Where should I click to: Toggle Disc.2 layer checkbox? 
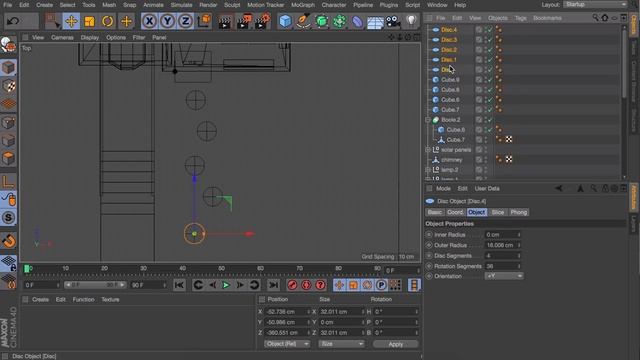coord(479,50)
